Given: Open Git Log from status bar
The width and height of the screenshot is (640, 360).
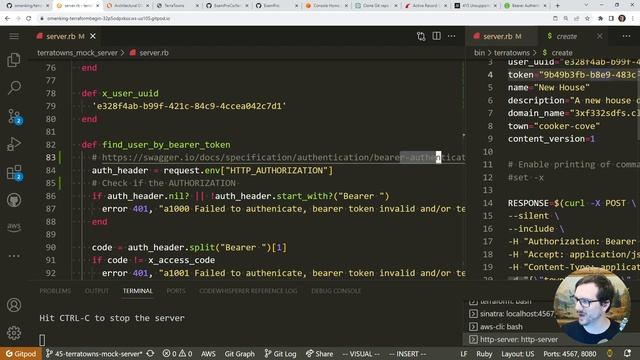Looking at the screenshot, I should coord(280,353).
